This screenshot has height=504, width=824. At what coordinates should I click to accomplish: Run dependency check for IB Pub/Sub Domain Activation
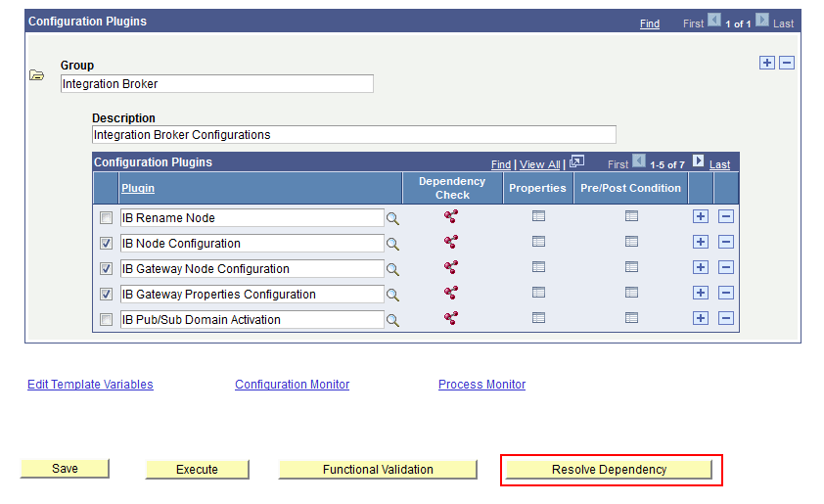click(451, 317)
